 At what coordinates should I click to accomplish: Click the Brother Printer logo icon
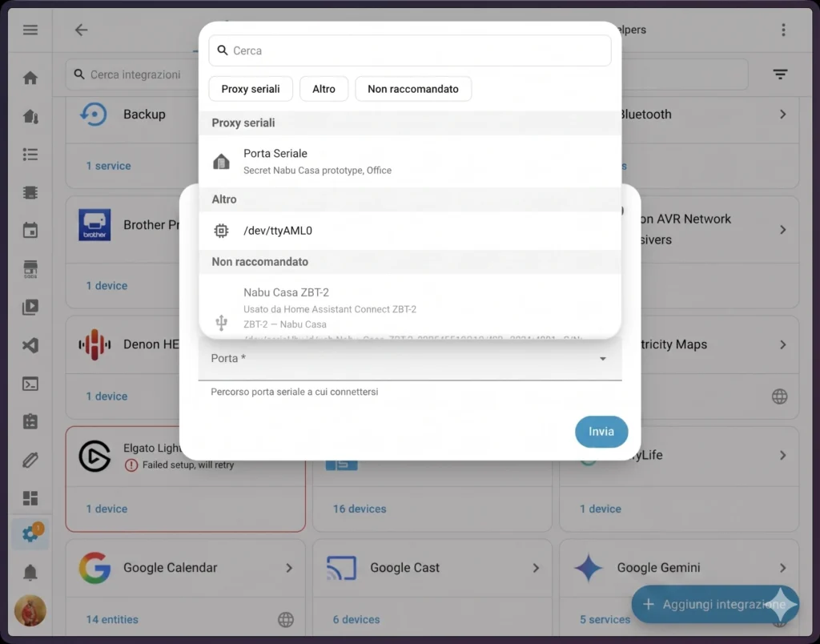click(94, 225)
